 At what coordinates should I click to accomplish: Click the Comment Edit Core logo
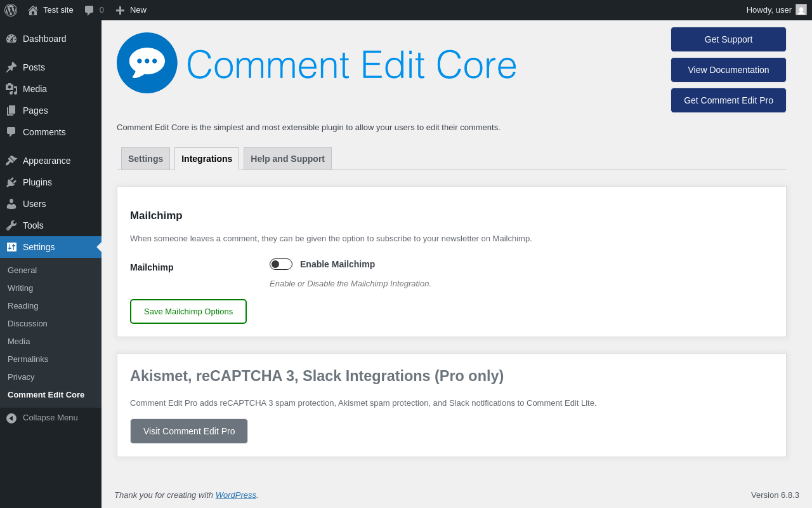147,63
